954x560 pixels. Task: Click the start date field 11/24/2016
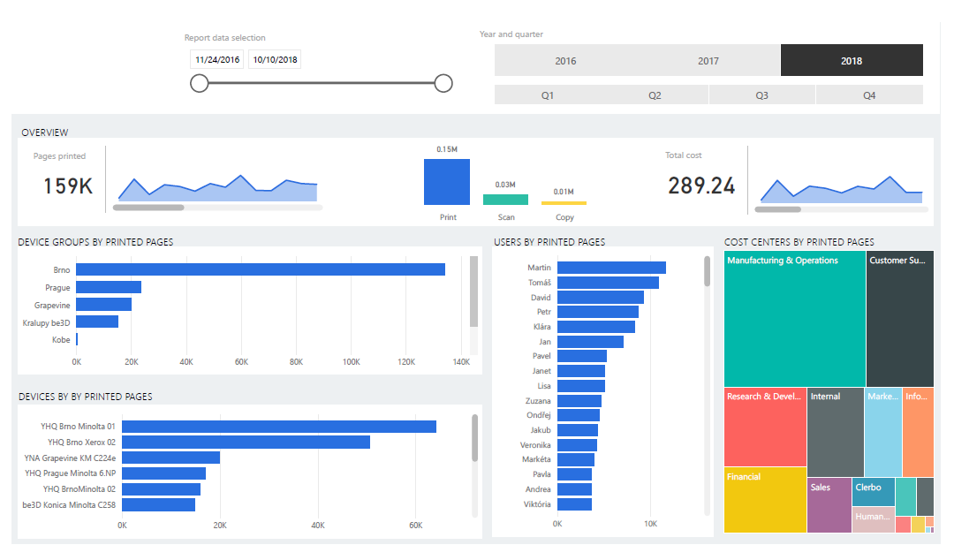pyautogui.click(x=217, y=60)
